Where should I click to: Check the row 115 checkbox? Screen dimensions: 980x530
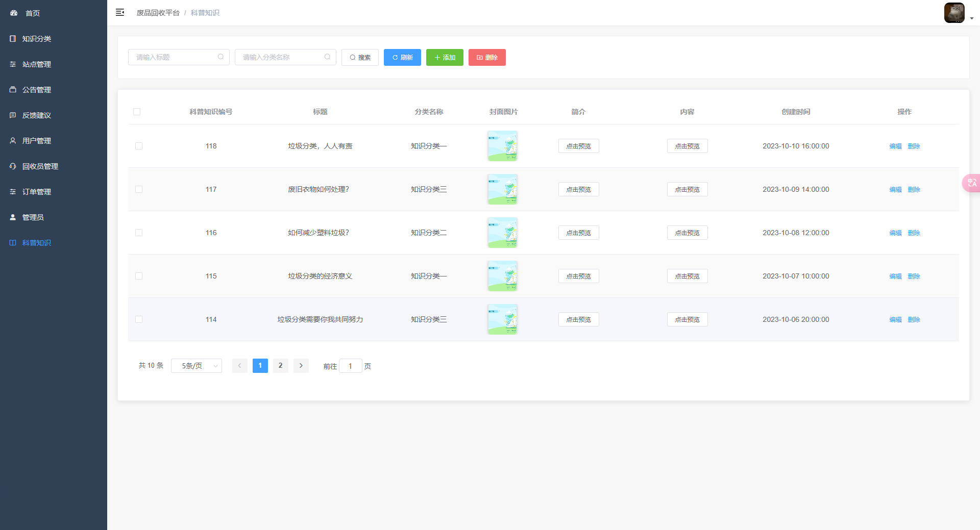pos(139,276)
